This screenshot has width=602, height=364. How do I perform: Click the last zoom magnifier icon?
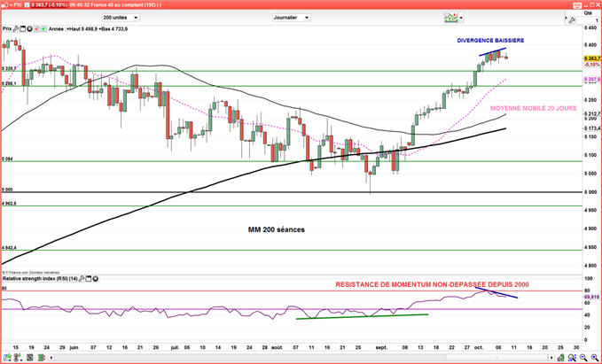[594, 358]
